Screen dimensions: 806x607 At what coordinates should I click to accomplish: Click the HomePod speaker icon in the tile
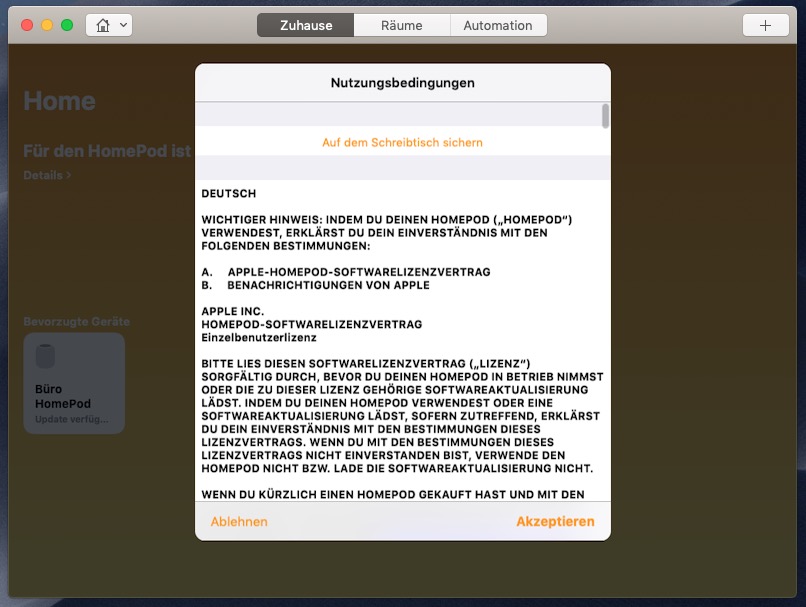(46, 357)
